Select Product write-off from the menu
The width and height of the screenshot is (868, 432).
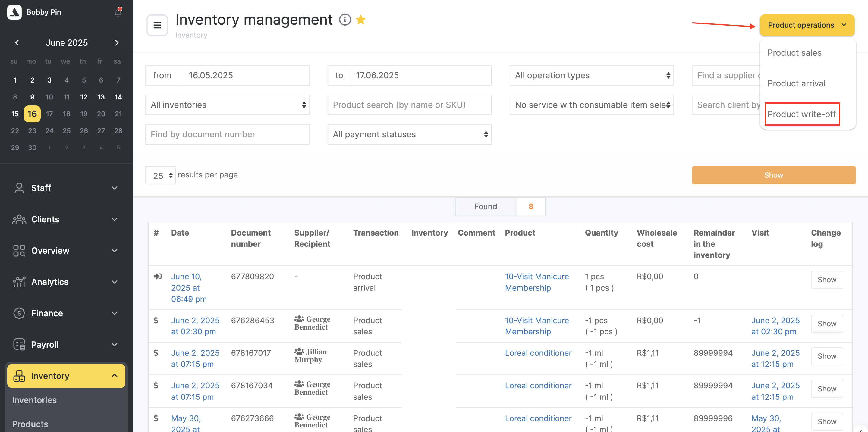pyautogui.click(x=802, y=114)
